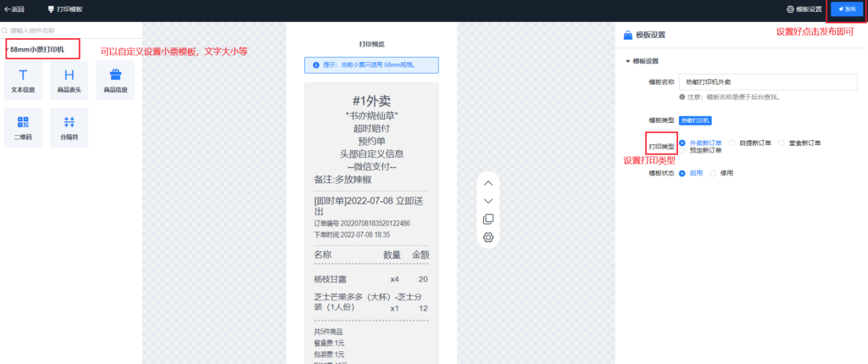Click the 发布 publish button
This screenshot has width=868, height=364.
[847, 8]
